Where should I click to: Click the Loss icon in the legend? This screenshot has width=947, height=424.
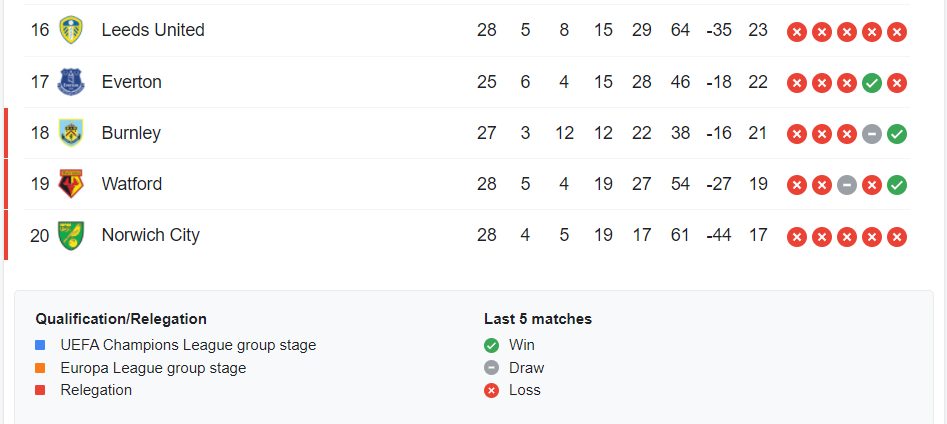pyautogui.click(x=491, y=390)
